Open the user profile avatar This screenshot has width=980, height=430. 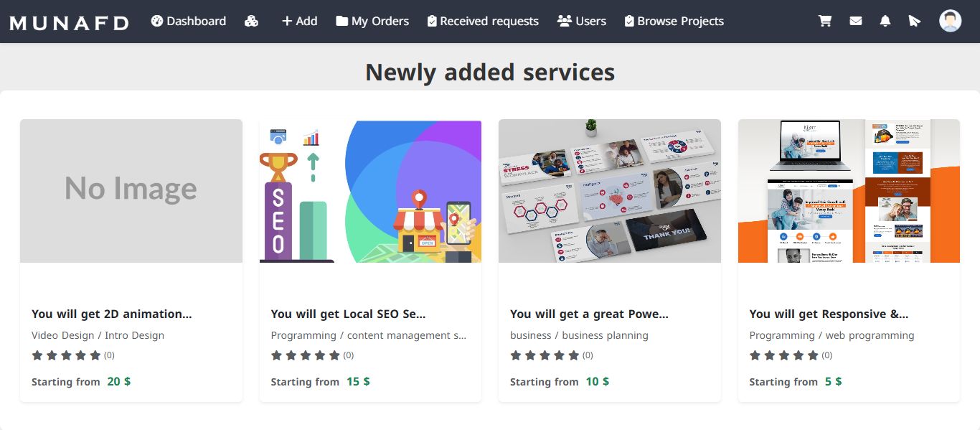tap(950, 21)
